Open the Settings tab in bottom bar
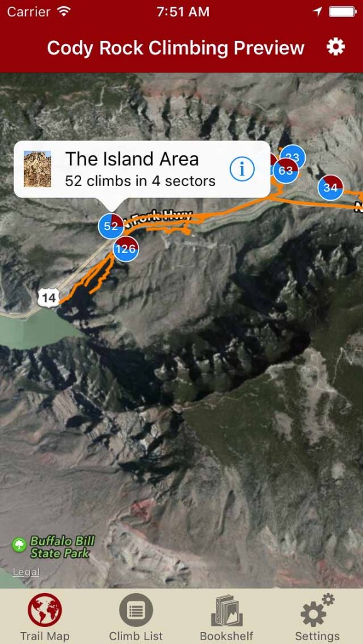This screenshot has width=363, height=644. click(318, 618)
